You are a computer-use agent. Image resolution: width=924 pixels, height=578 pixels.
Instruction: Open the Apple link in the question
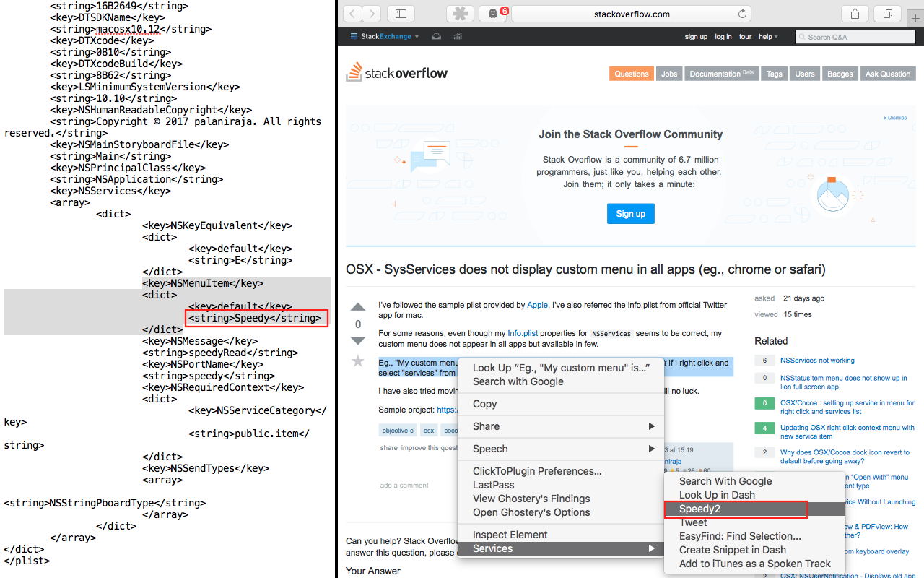(x=537, y=306)
